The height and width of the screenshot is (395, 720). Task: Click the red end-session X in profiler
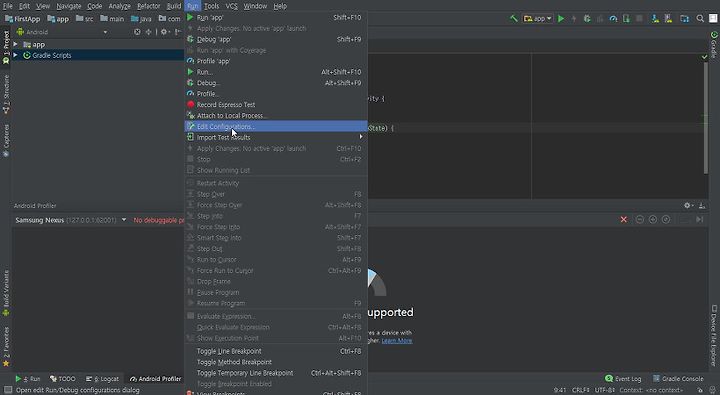(624, 220)
